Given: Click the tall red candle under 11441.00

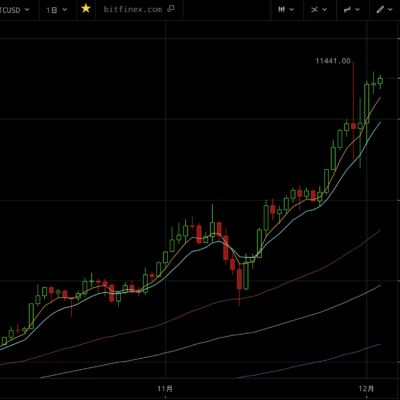Looking at the screenshot, I should point(353,126).
